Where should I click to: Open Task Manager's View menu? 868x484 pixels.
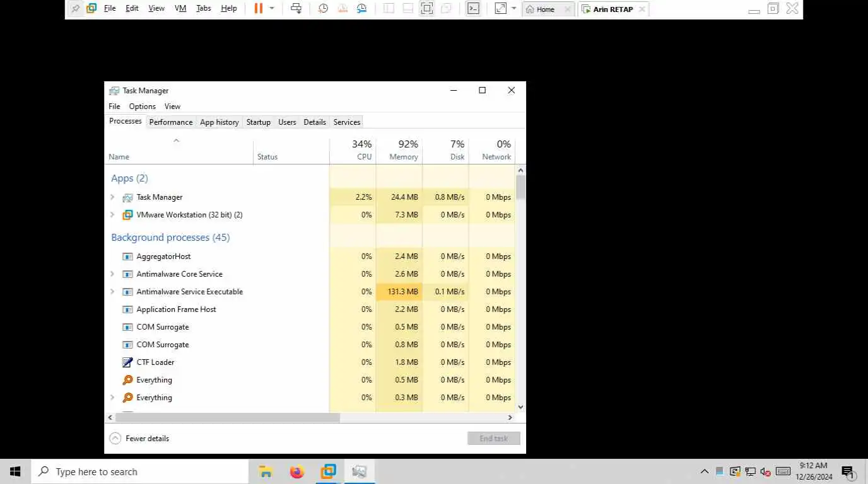coord(172,107)
